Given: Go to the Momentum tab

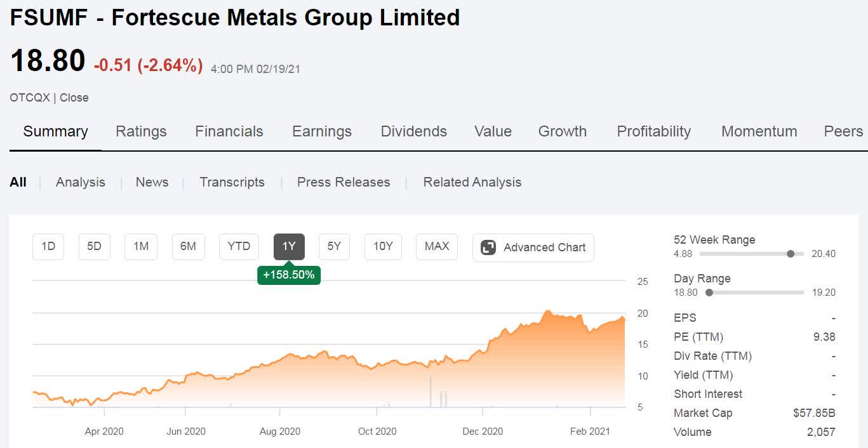Looking at the screenshot, I should pos(759,131).
